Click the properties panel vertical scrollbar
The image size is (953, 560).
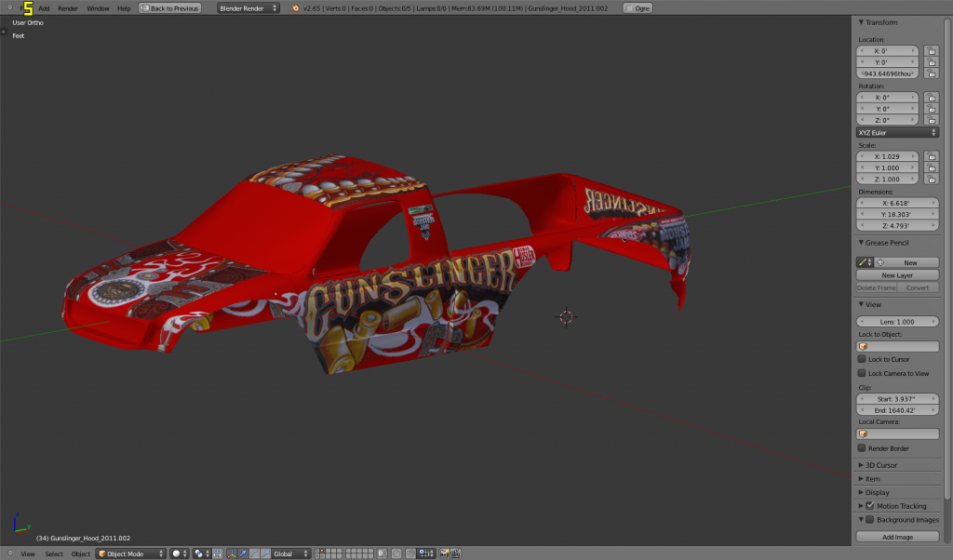[x=946, y=261]
